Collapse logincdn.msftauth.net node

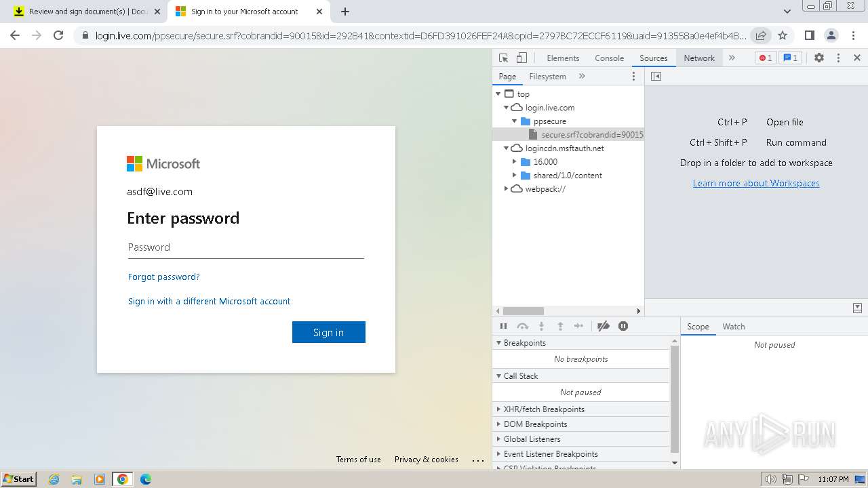click(506, 148)
